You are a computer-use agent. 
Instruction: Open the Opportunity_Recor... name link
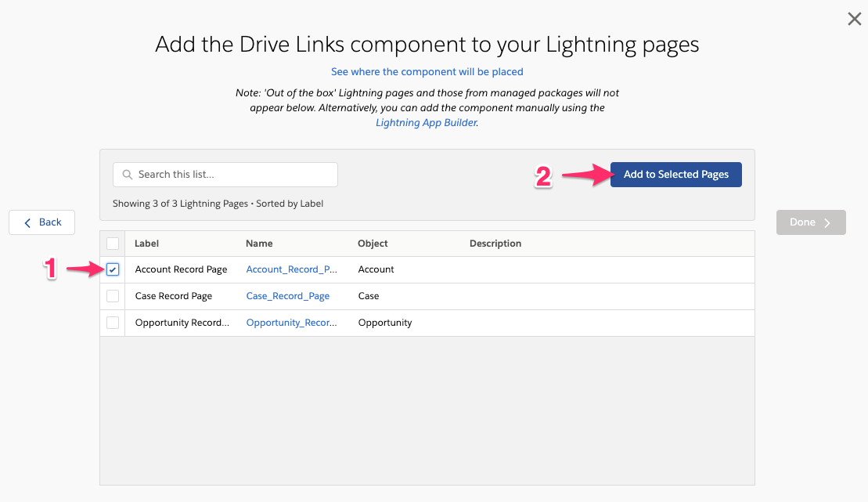tap(291, 323)
